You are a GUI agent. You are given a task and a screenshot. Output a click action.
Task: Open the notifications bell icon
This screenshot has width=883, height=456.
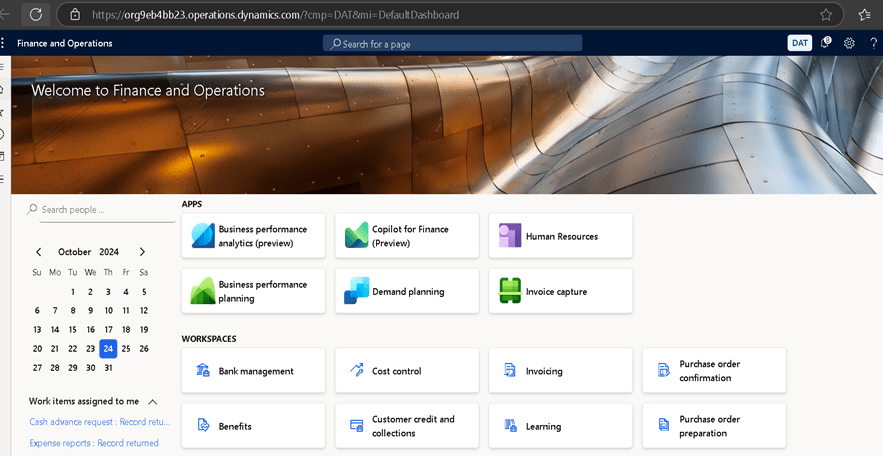[826, 43]
